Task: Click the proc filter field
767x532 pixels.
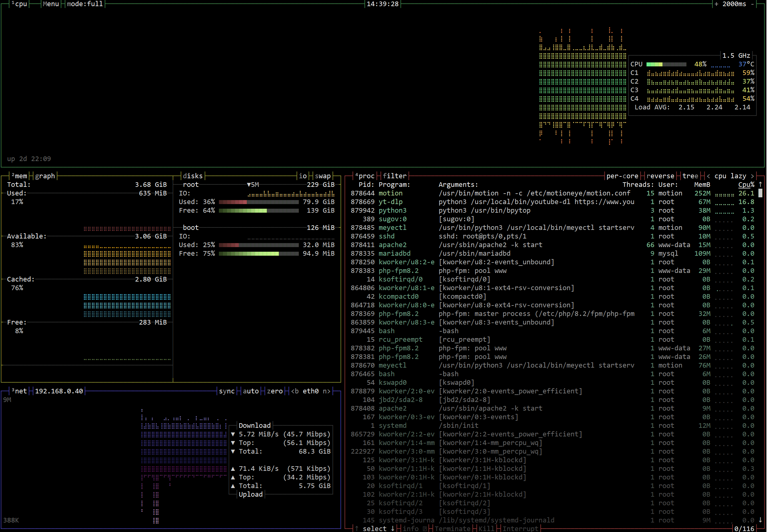Action: click(x=395, y=176)
